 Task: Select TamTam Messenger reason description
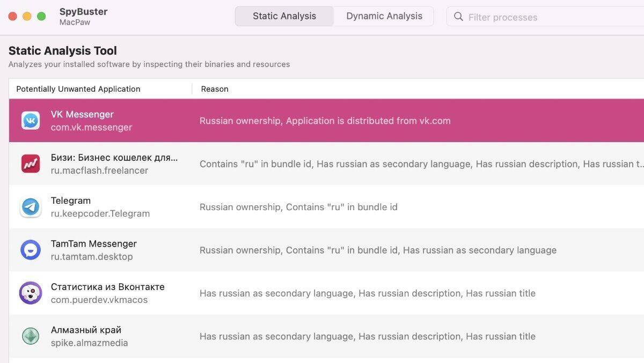click(378, 250)
